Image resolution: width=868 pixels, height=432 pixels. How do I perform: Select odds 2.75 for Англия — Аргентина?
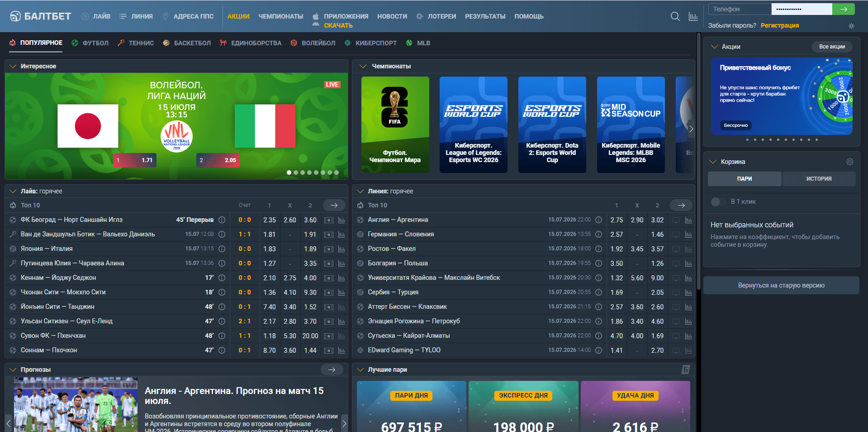pos(617,220)
